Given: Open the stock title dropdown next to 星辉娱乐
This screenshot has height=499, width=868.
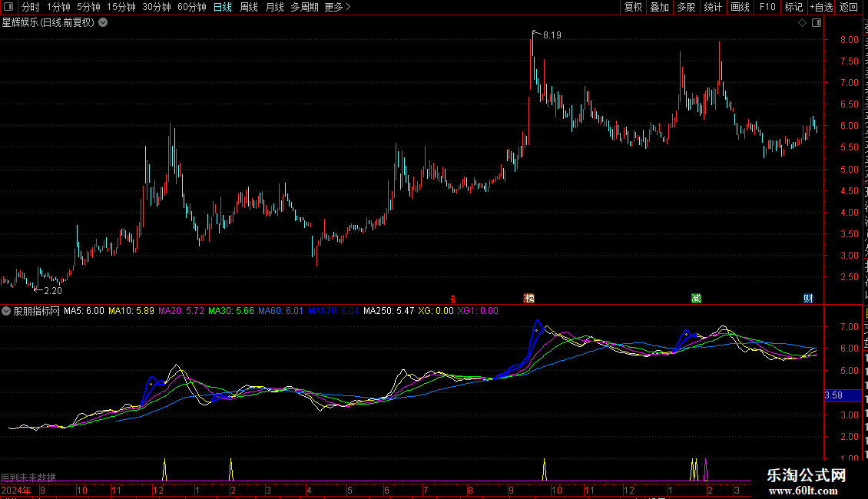Looking at the screenshot, I should [x=103, y=23].
